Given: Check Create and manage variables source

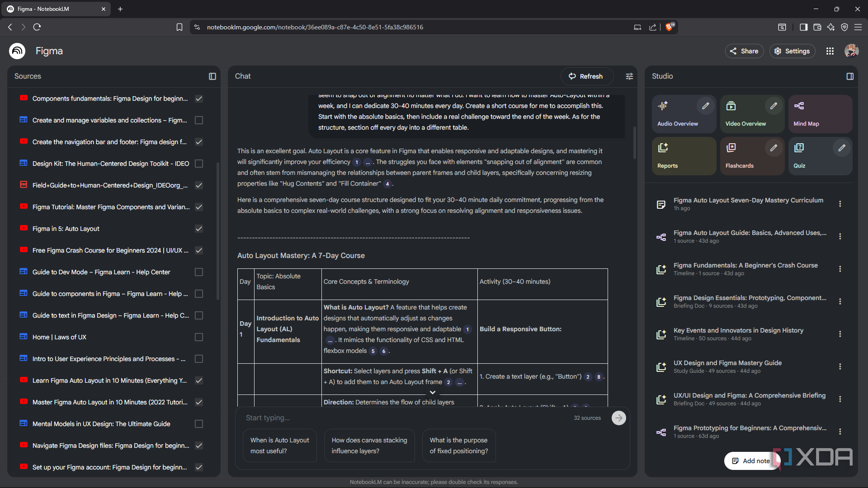Looking at the screenshot, I should [x=199, y=120].
